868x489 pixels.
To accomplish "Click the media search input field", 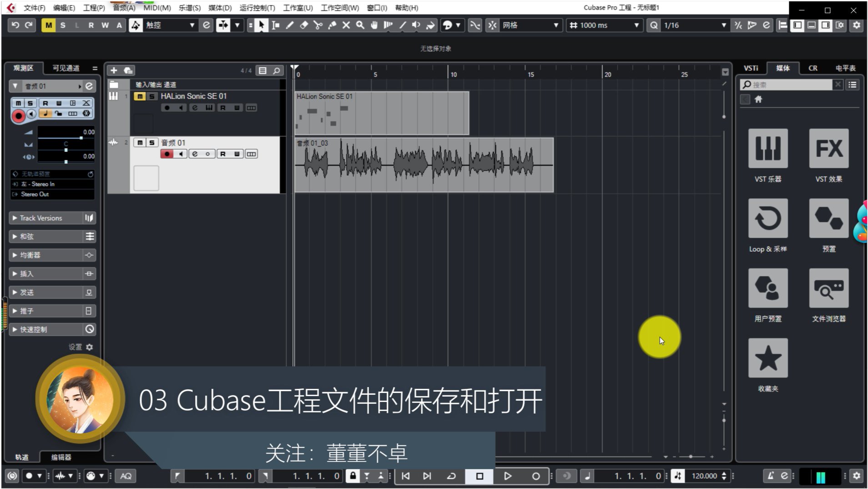I will click(x=792, y=85).
